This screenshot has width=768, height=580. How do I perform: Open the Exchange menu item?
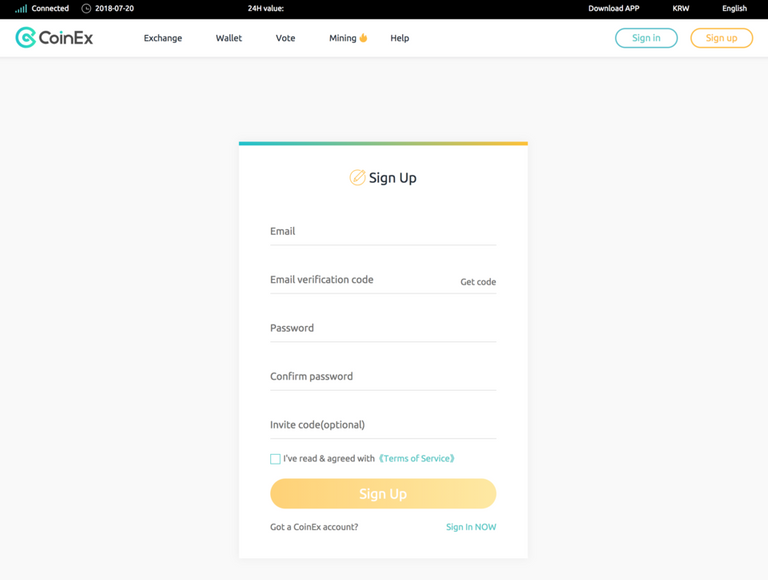point(163,38)
